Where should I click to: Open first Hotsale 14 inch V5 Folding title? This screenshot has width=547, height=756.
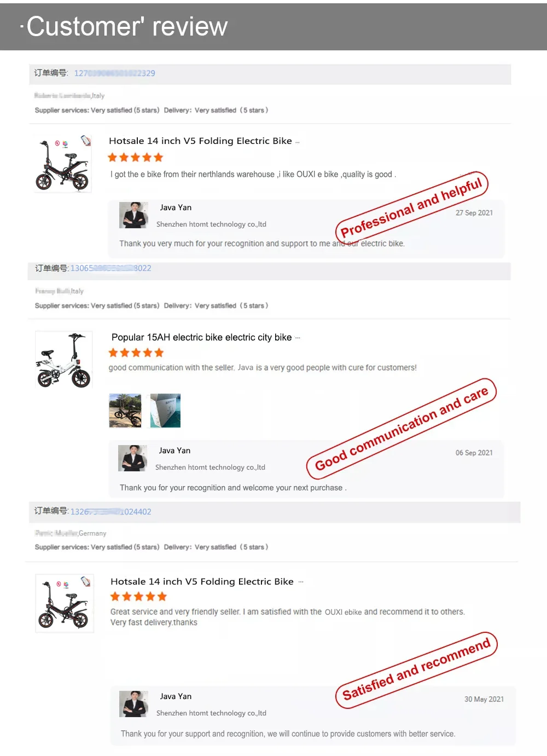[200, 141]
